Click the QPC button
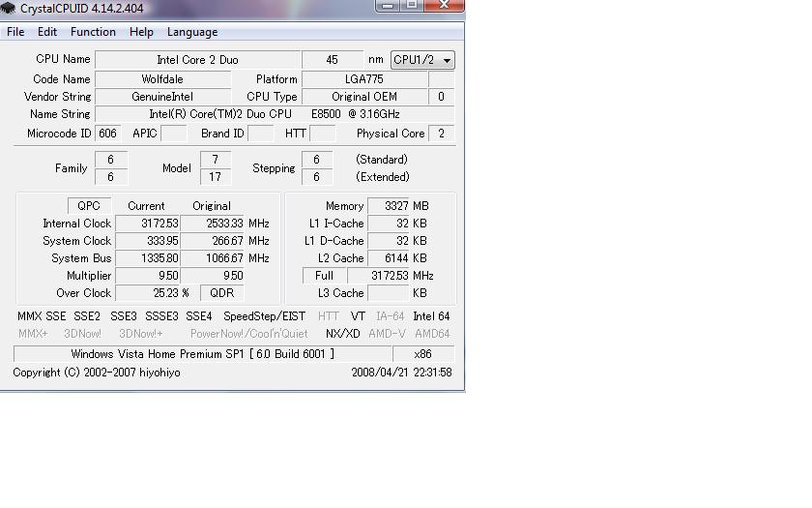This screenshot has height=508, width=812. click(89, 206)
